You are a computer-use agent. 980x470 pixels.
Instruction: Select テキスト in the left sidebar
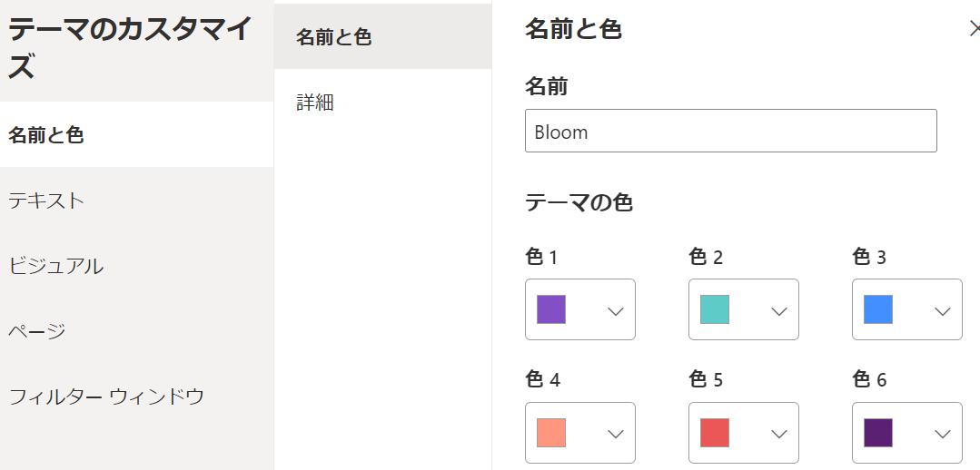point(46,201)
